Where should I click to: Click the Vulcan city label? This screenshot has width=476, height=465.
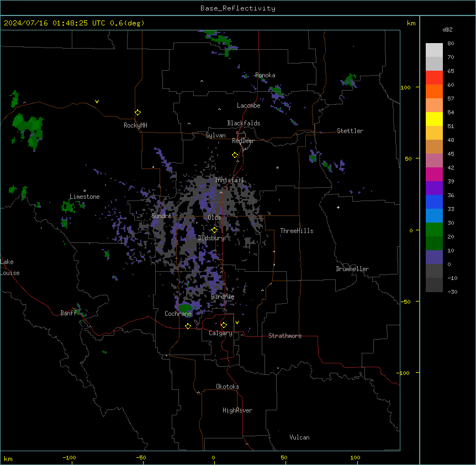click(x=300, y=437)
